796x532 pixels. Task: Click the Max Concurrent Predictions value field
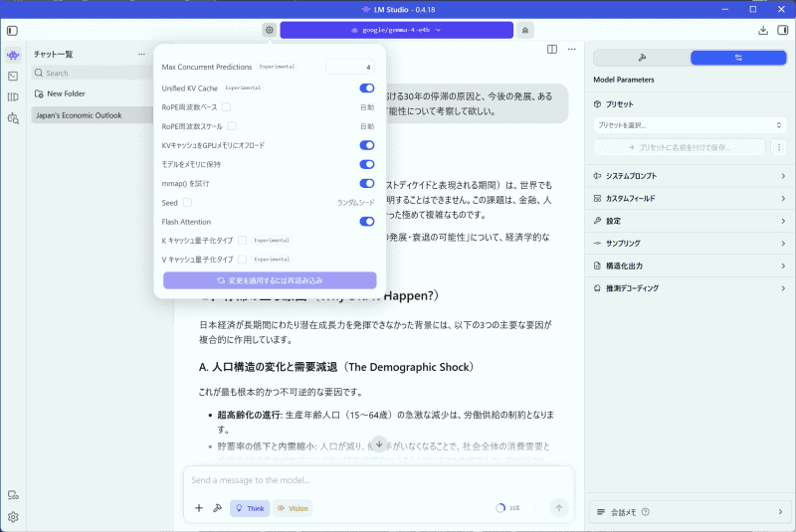[350, 67]
